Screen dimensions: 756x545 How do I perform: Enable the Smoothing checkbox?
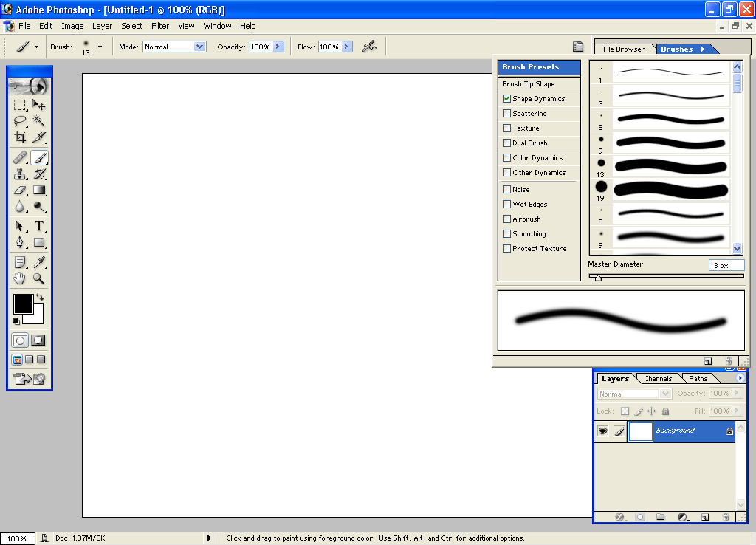(x=506, y=234)
